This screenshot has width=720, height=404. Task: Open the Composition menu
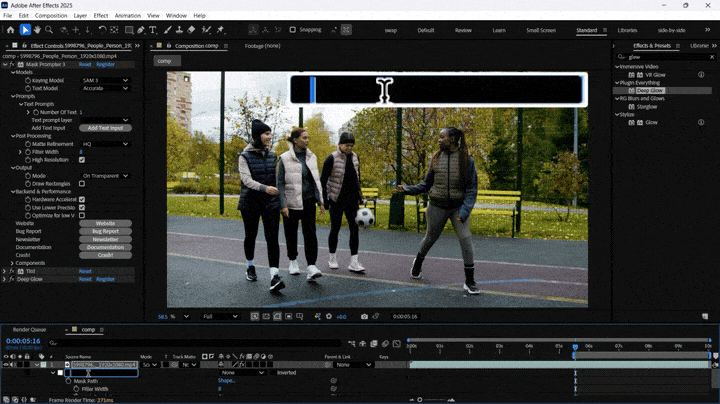[x=51, y=16]
